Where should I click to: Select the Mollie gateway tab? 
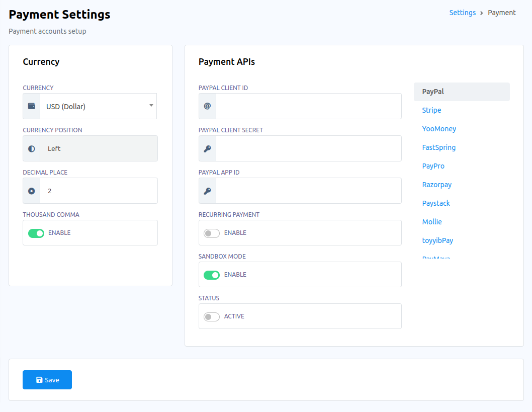tap(432, 222)
